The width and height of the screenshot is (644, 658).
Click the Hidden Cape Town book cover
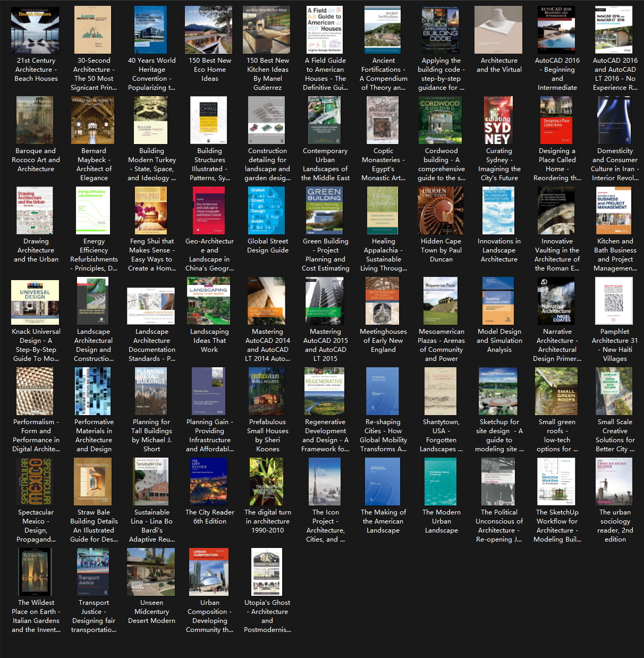coord(440,210)
